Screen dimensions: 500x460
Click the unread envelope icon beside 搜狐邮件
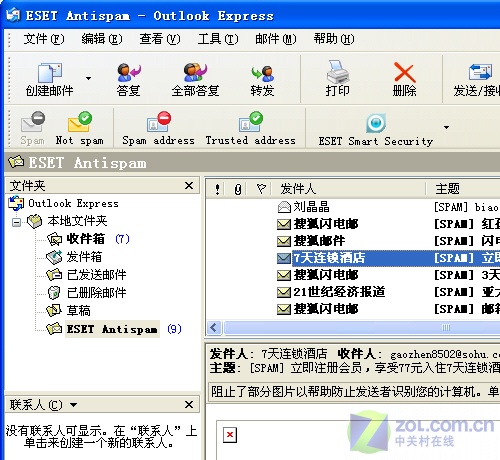coord(284,241)
